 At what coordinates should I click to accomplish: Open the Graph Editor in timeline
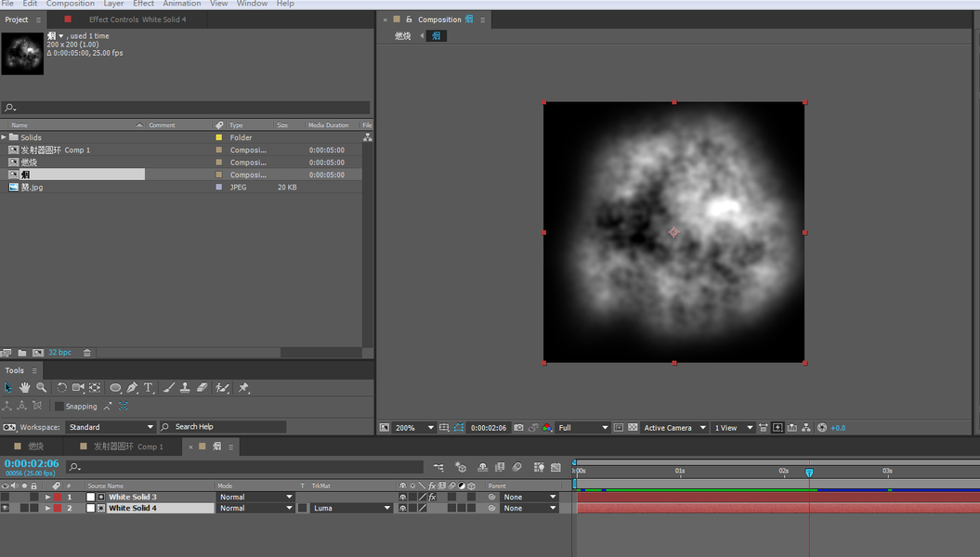click(555, 467)
